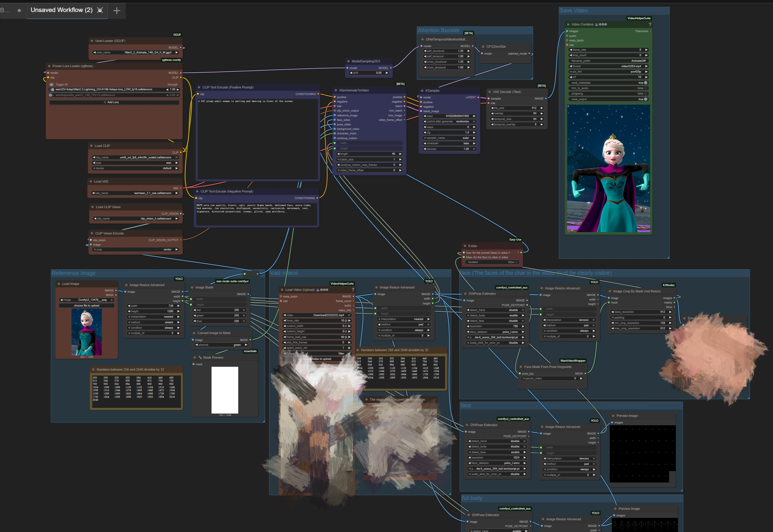Enable trim_to_audio in Video Combine
773x532 pixels.
pyautogui.click(x=646, y=88)
